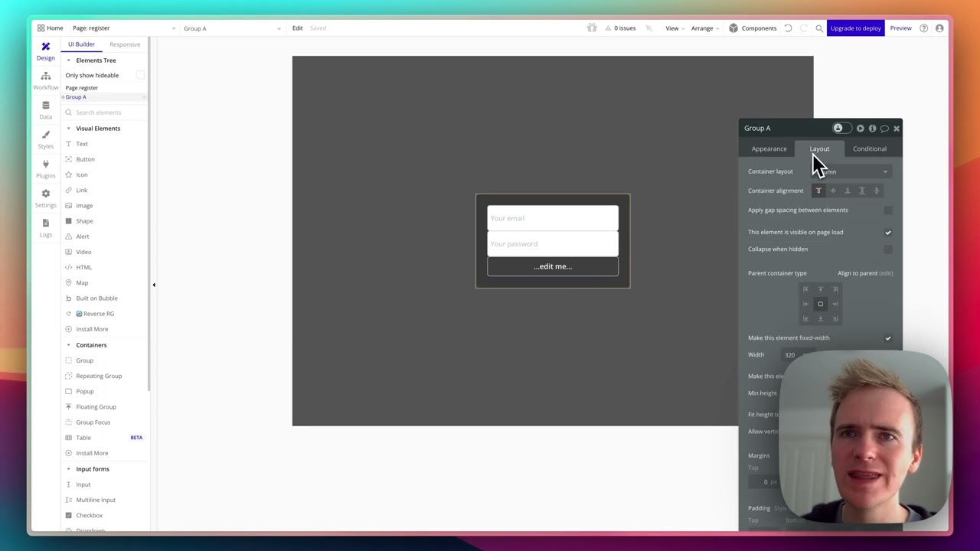Enable Apply gap spacing between elements

click(888, 210)
